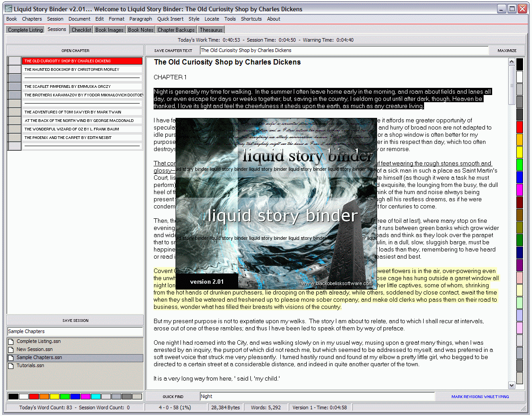Viewport: 532px width, 416px height.
Task: Select The Wonderful Wizard of Oz chapter
Action: 82,129
